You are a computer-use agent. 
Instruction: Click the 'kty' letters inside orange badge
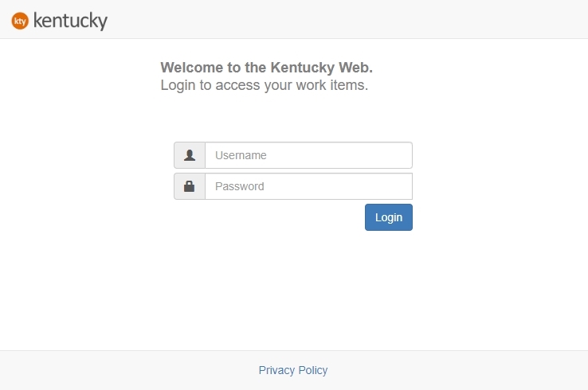point(20,21)
